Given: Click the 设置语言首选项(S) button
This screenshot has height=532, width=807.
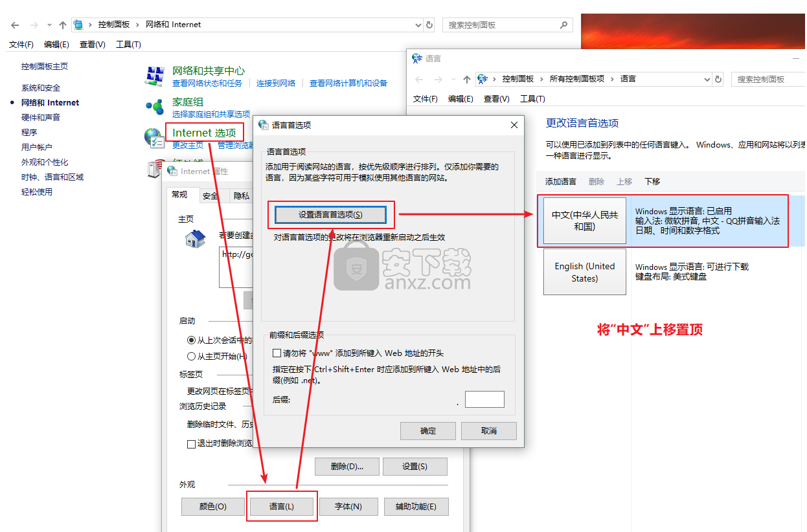Looking at the screenshot, I should coord(330,214).
